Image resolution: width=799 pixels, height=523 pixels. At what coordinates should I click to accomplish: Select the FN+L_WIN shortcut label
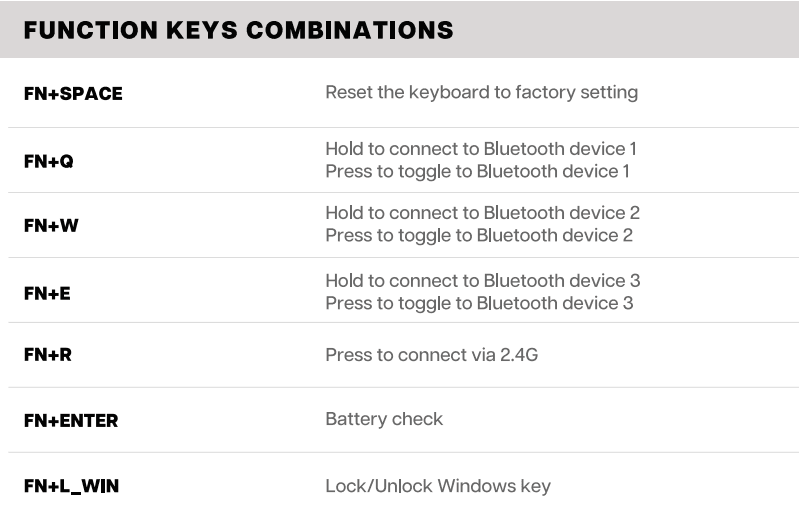click(72, 487)
